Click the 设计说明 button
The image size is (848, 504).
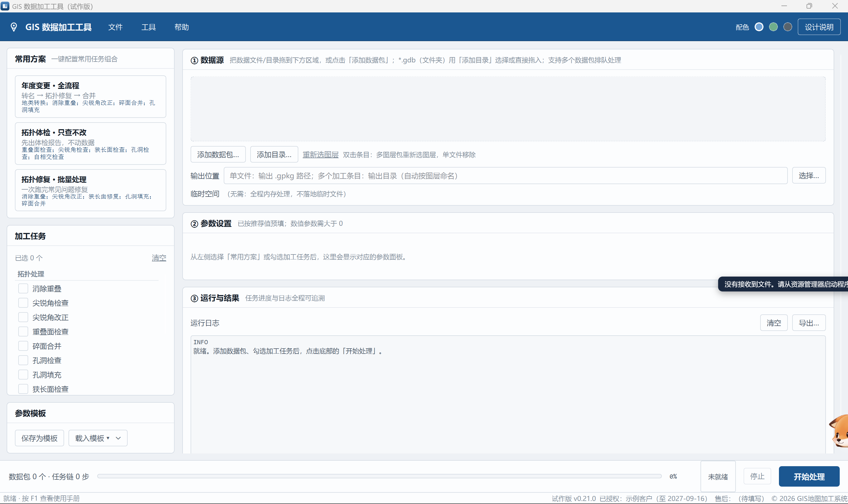tap(819, 27)
